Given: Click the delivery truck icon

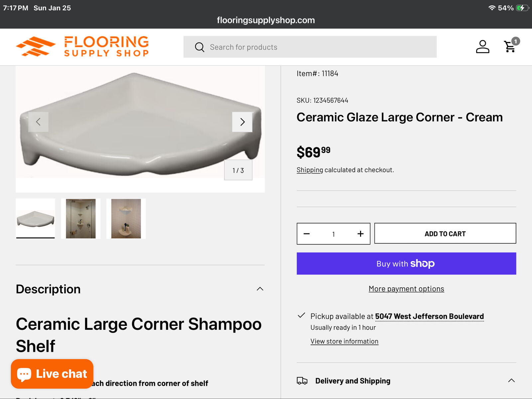Looking at the screenshot, I should [x=302, y=381].
